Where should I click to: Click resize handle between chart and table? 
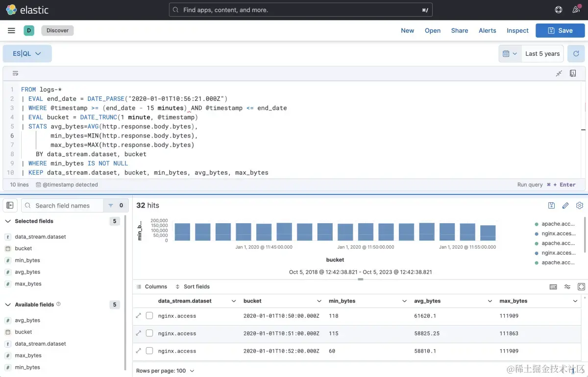click(360, 279)
